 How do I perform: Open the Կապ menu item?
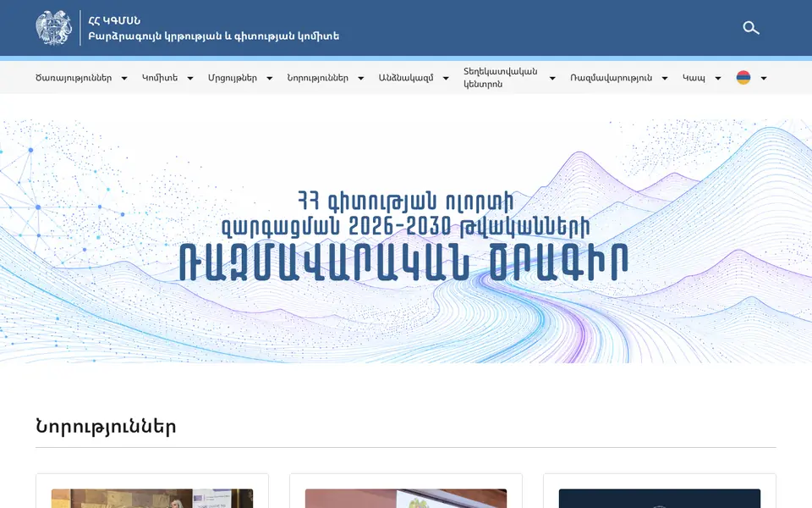[694, 78]
